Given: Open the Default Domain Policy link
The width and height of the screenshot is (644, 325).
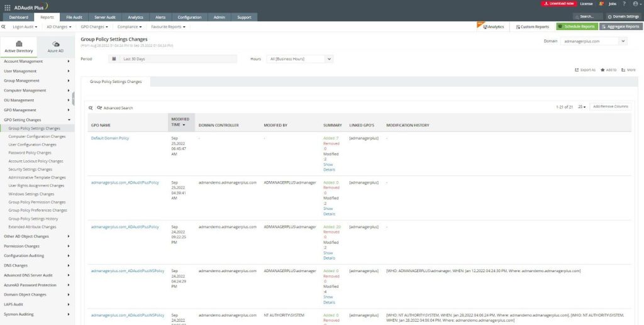Looking at the screenshot, I should (x=109, y=138).
